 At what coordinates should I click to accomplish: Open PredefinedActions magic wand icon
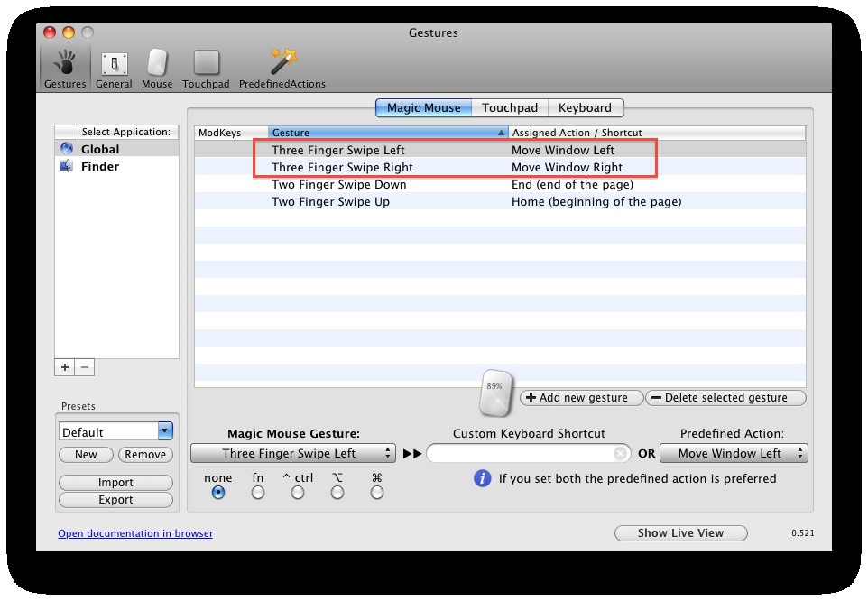tap(283, 60)
